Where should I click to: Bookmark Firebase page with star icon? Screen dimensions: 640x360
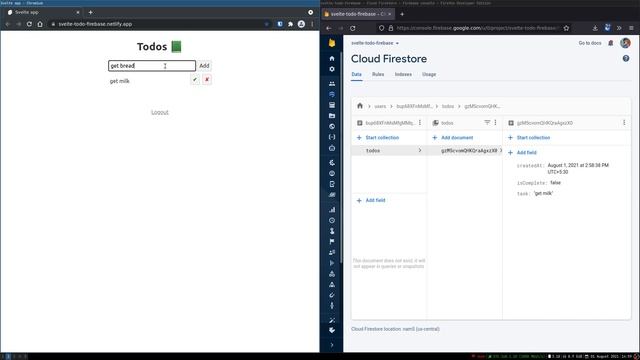point(566,28)
